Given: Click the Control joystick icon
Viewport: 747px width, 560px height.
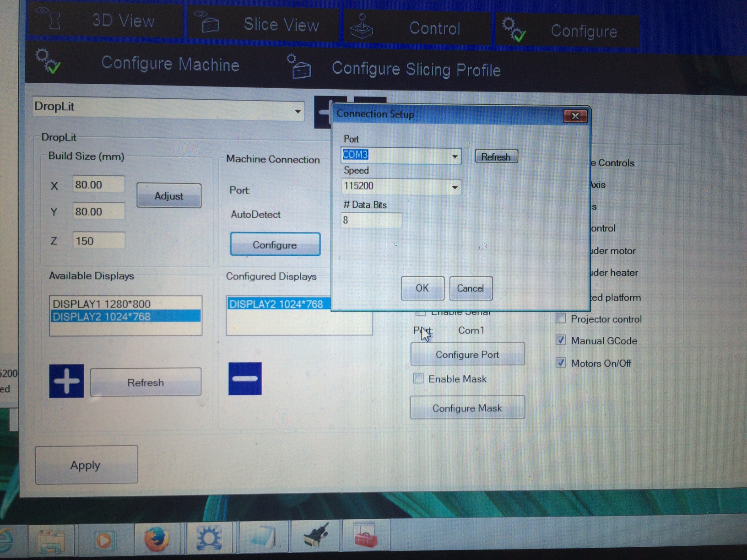Looking at the screenshot, I should tap(362, 27).
